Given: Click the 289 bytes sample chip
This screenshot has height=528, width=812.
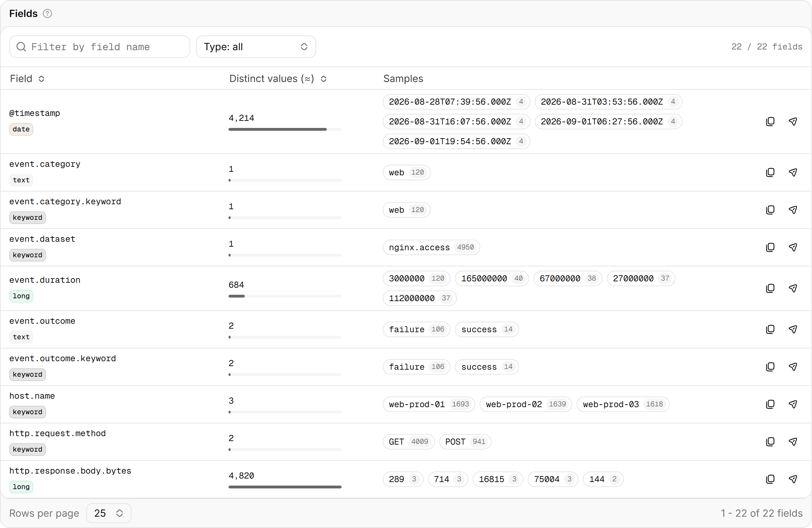Looking at the screenshot, I should (x=403, y=479).
